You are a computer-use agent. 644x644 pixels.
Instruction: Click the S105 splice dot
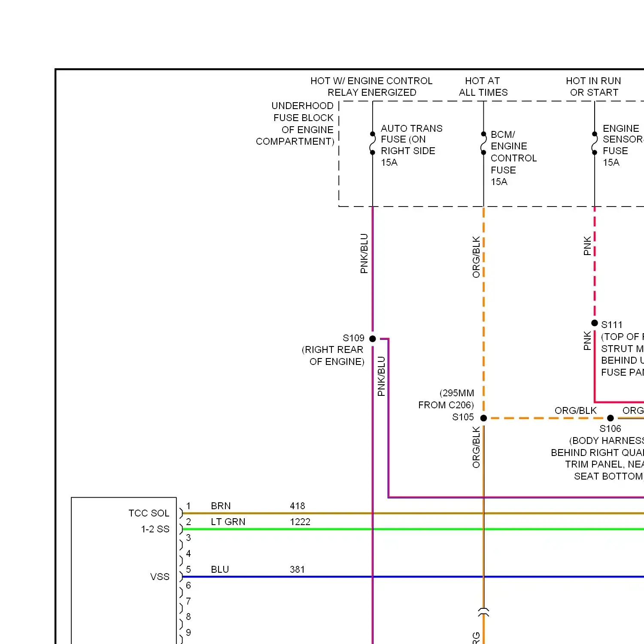(483, 418)
